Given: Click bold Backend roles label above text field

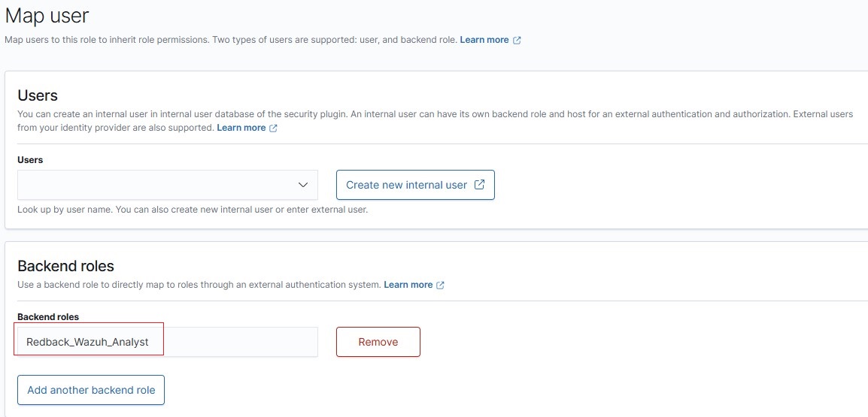Looking at the screenshot, I should [x=48, y=317].
